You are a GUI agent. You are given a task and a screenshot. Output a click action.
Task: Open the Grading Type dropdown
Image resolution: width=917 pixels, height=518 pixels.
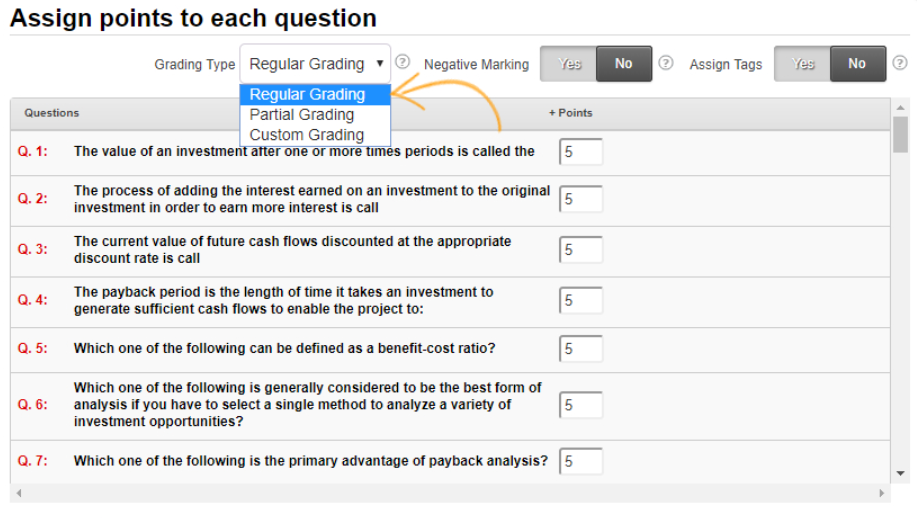point(315,64)
